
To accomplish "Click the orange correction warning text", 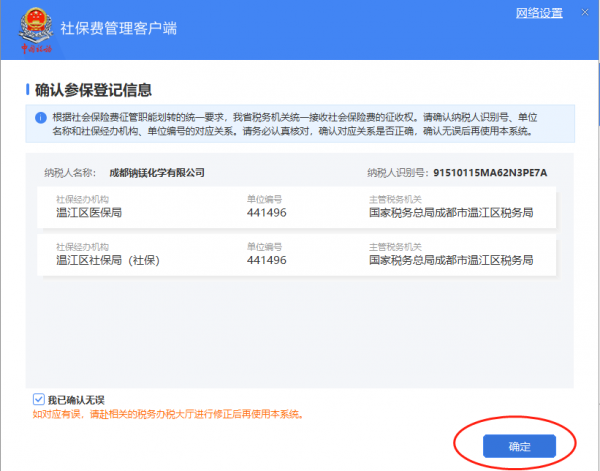I will coord(168,413).
